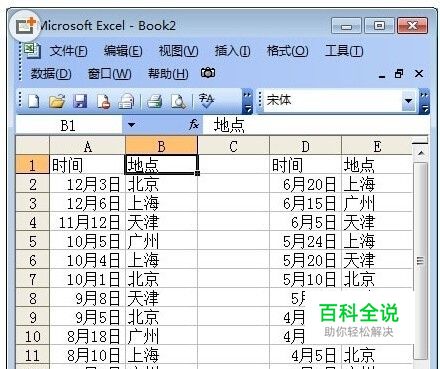Image resolution: width=440 pixels, height=369 pixels.
Task: Expand standard toolbar options chevron
Action: tap(247, 101)
